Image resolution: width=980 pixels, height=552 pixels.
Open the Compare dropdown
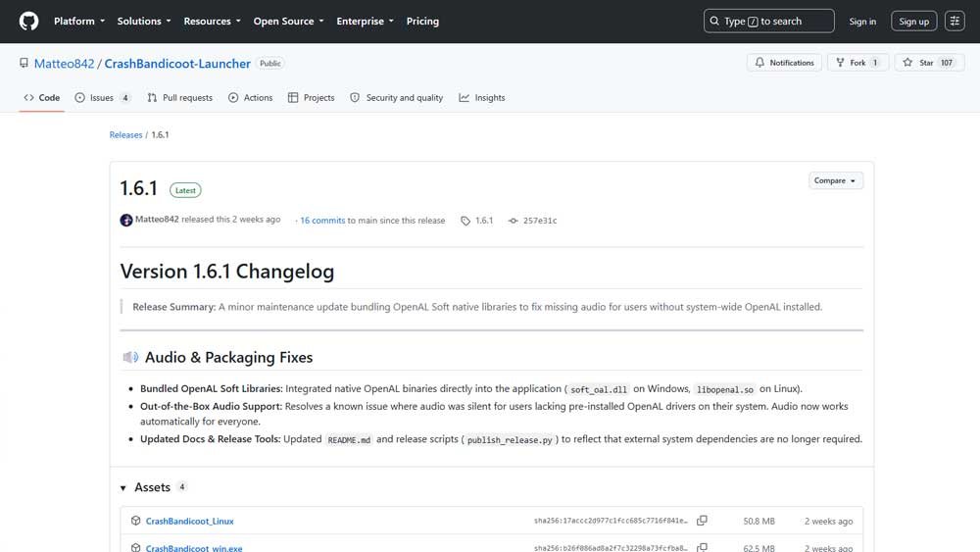[x=836, y=180]
